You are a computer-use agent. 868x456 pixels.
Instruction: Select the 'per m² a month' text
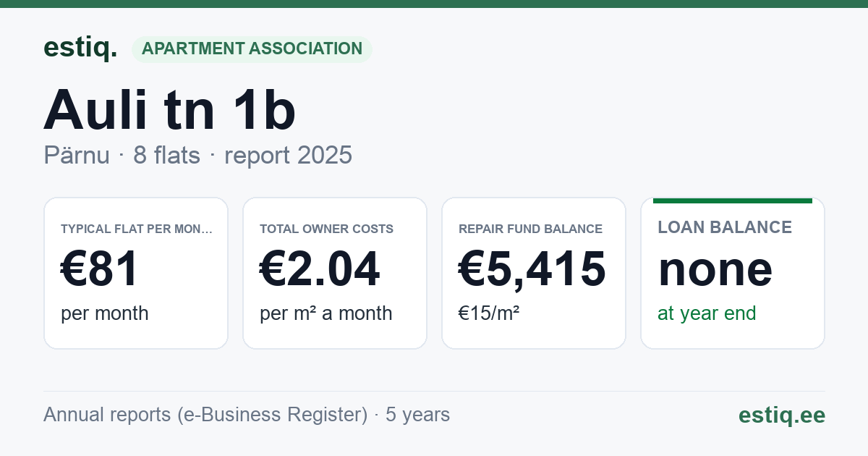click(325, 313)
